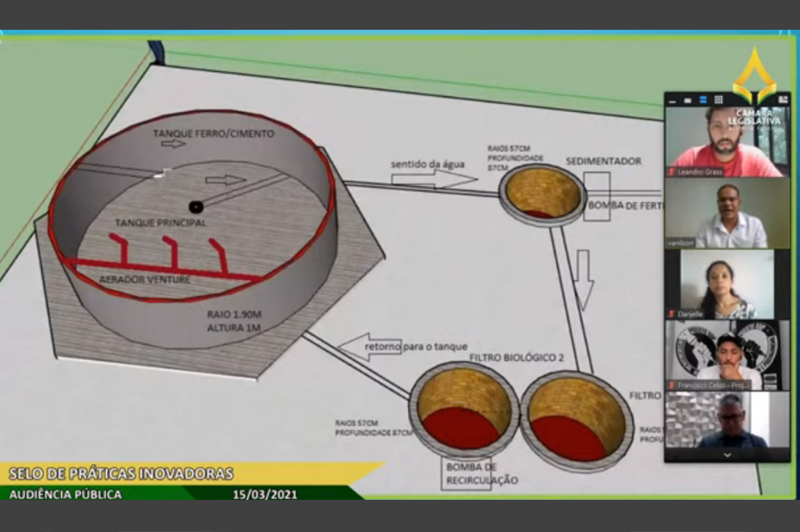Click the black drain at the main tank center
Screen dimensions: 800x532
coord(195,207)
